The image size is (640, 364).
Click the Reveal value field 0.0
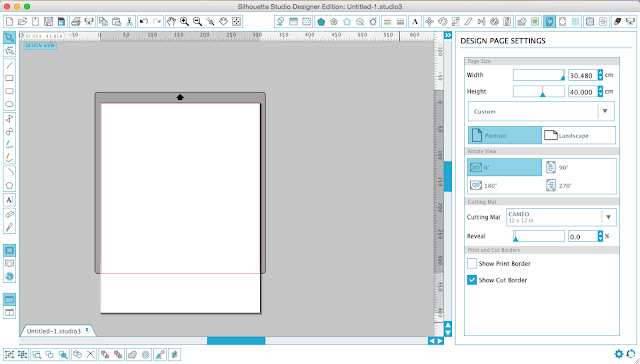coord(582,236)
